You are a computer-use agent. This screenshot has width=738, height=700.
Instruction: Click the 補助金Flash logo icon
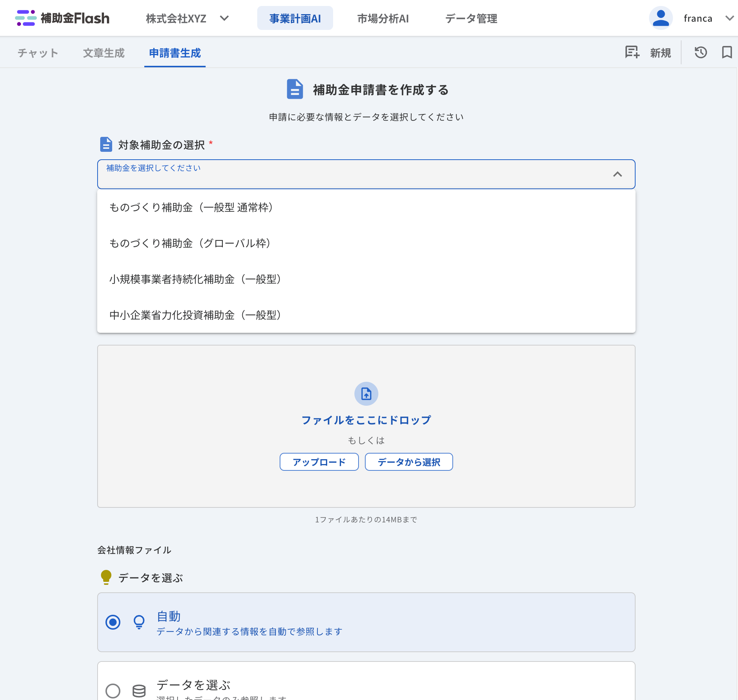(x=25, y=18)
